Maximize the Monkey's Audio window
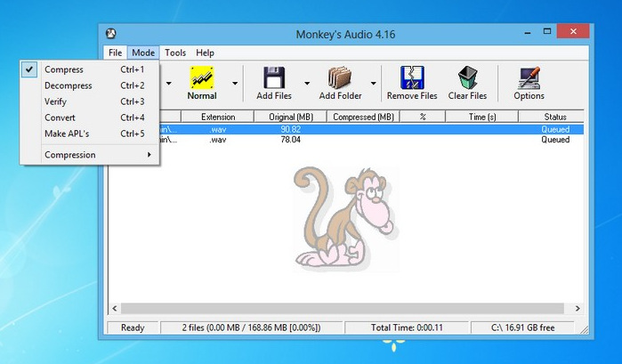 coord(547,32)
